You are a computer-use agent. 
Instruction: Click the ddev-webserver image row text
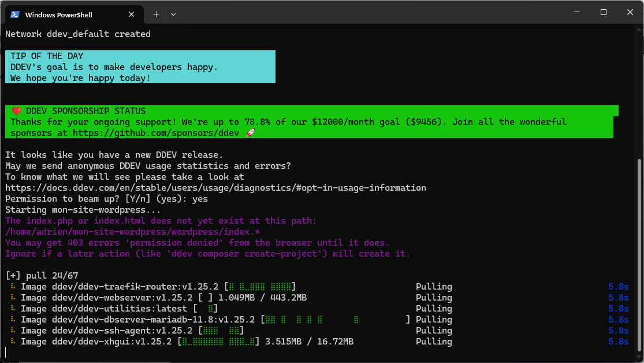[106, 298]
